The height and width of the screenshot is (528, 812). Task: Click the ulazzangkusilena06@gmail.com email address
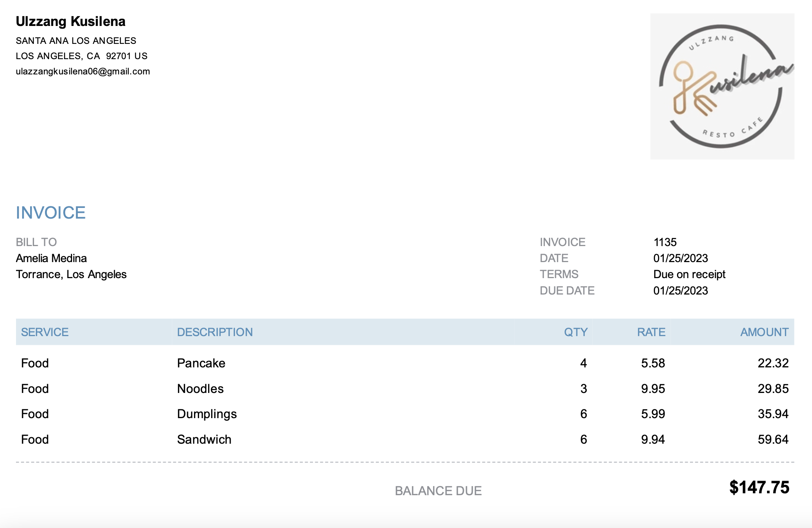83,71
